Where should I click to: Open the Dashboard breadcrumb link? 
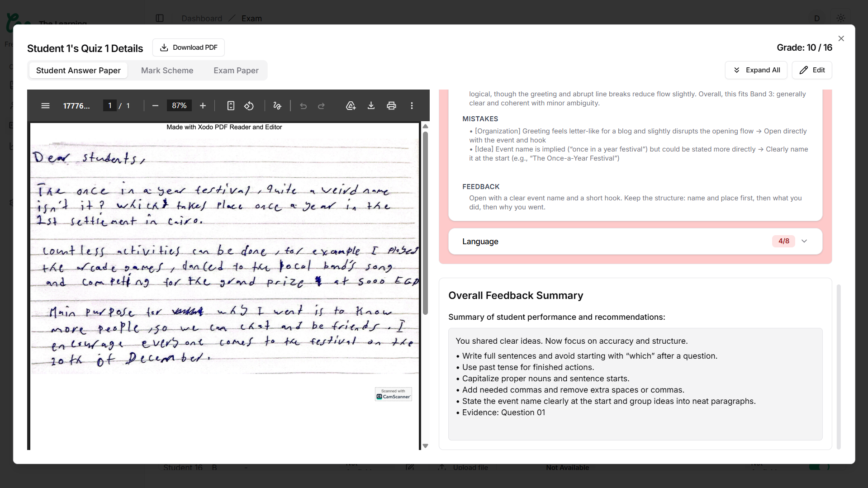(x=202, y=19)
